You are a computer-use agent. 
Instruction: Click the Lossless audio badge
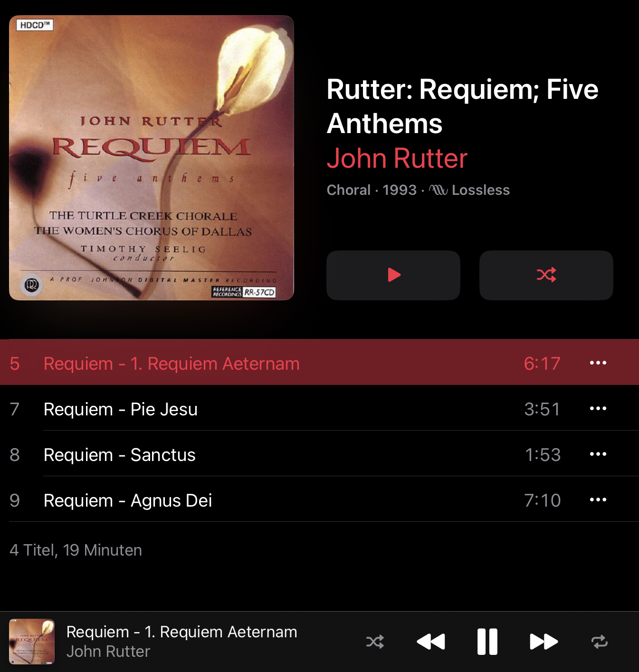click(x=469, y=190)
